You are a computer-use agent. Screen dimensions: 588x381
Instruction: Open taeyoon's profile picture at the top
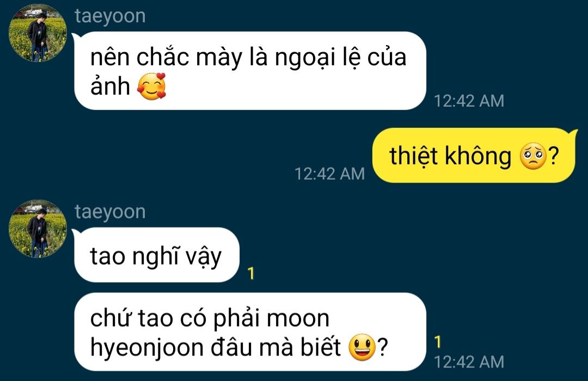38,33
